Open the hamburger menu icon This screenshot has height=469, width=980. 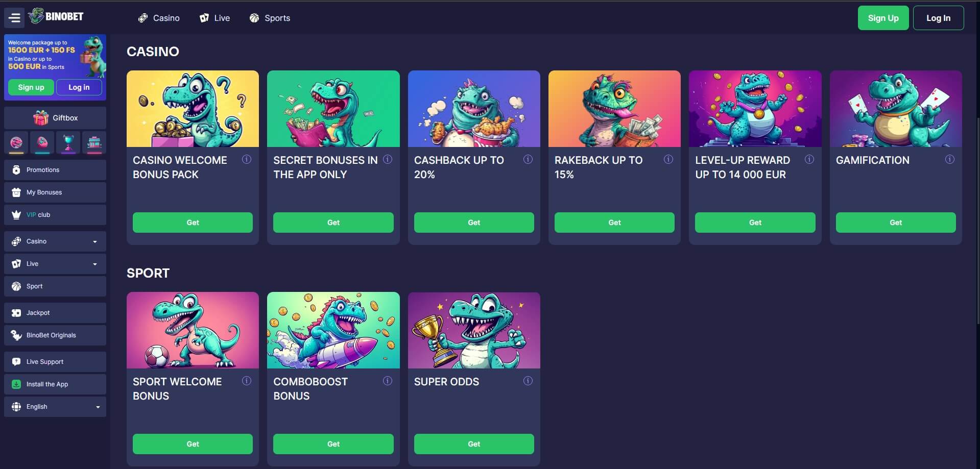[x=14, y=18]
